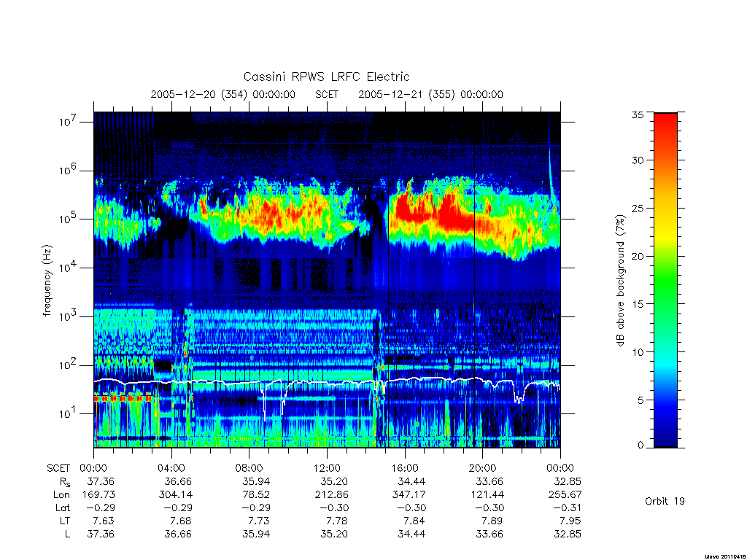This screenshot has height=560, width=747.
Task: Click the plot title "Cassini RPWS LRFC Electric"
Action: pos(326,77)
